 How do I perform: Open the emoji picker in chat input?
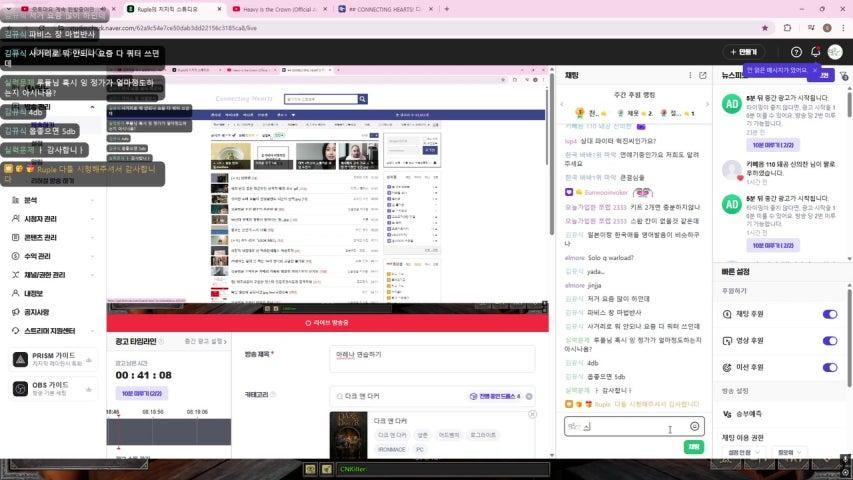click(x=695, y=426)
